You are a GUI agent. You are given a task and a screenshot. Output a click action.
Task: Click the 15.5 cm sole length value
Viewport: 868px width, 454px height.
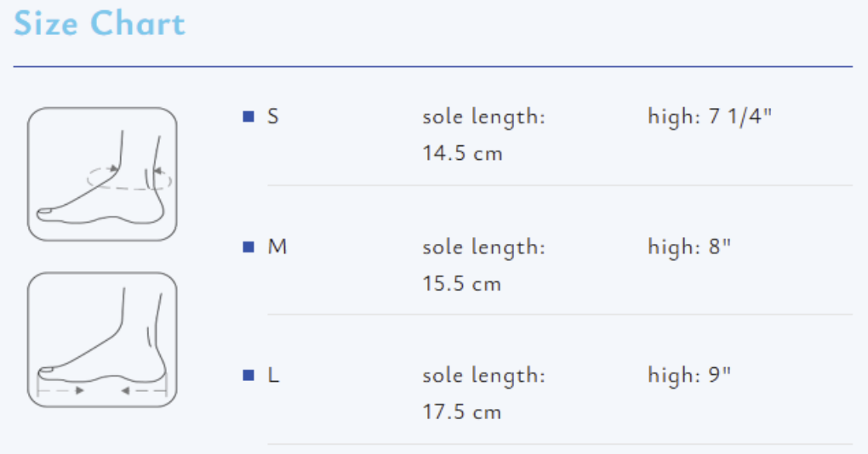click(x=462, y=284)
